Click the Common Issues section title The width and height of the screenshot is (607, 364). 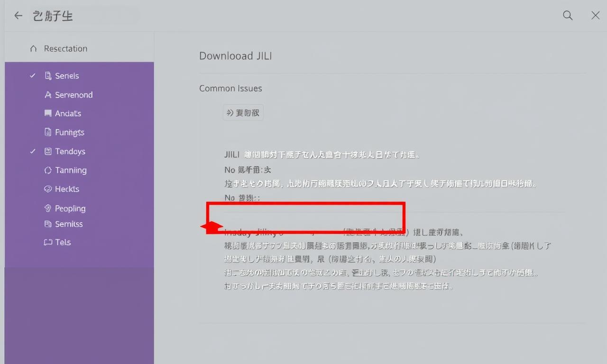click(230, 88)
